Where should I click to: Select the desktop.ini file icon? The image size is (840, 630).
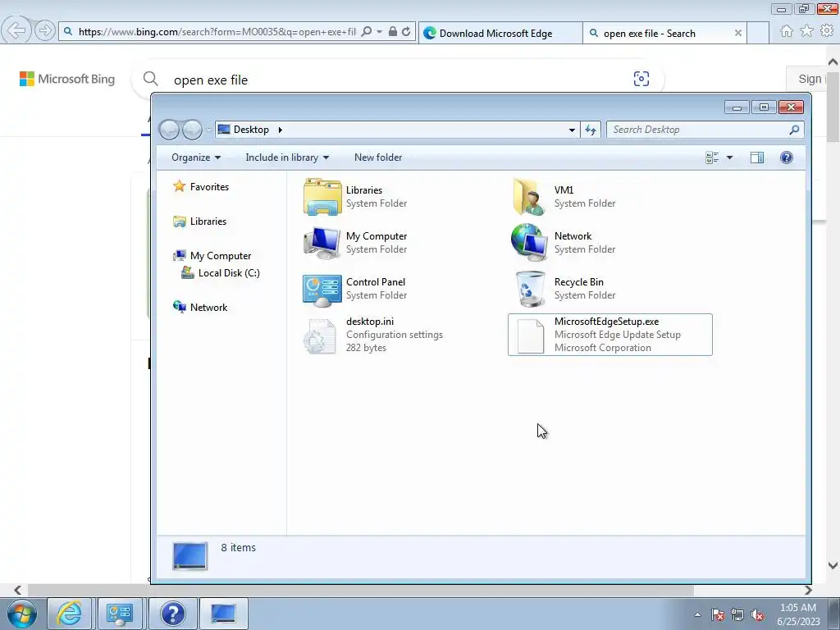[320, 336]
